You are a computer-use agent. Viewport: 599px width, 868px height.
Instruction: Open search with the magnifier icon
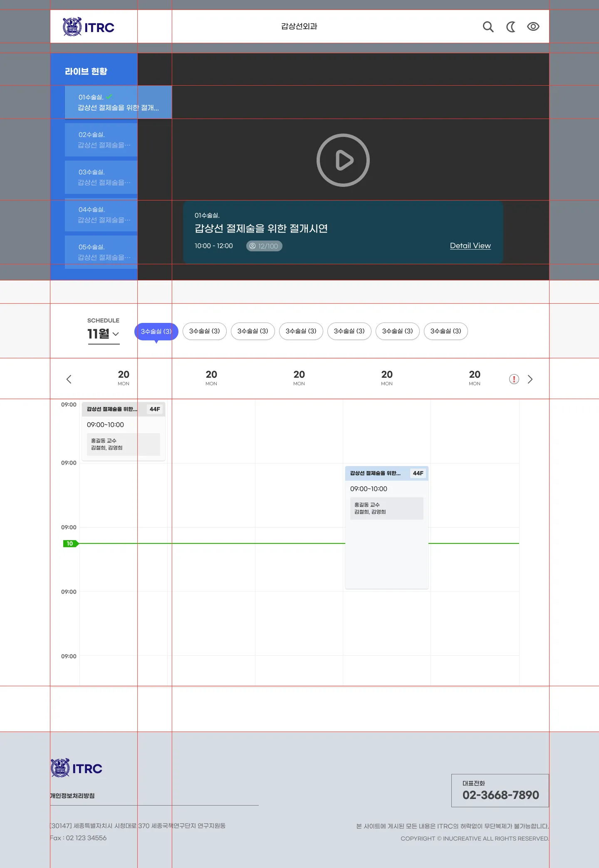(x=488, y=27)
